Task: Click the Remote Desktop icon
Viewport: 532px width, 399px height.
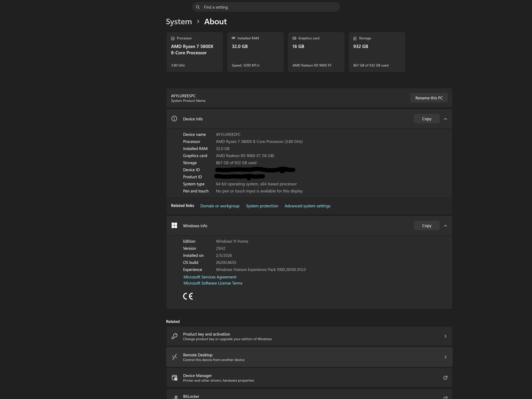Action: pyautogui.click(x=174, y=357)
